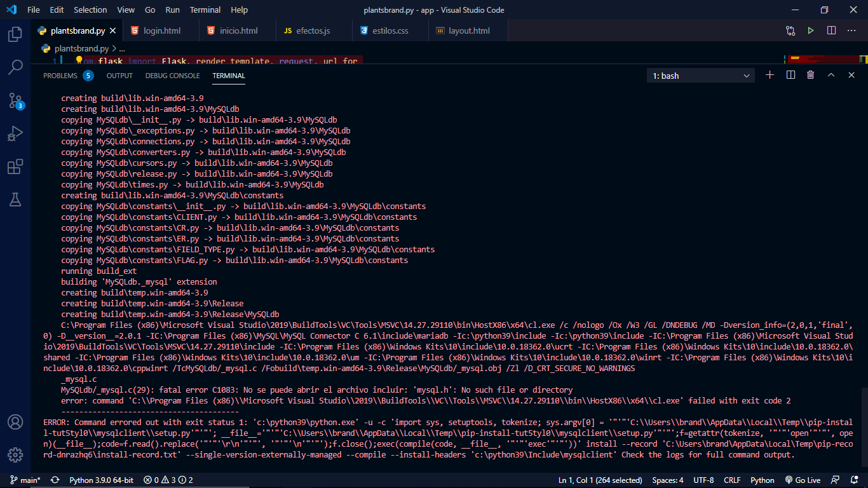
Task: Click the Open Changes compare icon
Action: [x=790, y=30]
